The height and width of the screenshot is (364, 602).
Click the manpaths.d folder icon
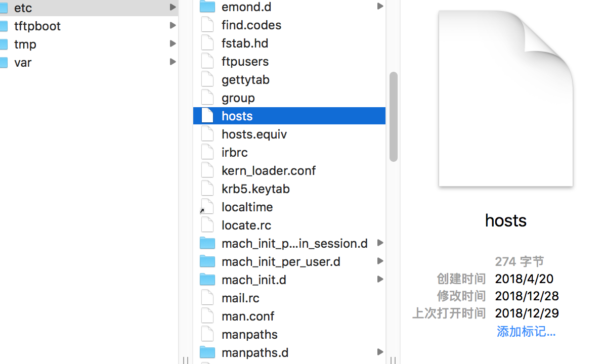tap(207, 352)
